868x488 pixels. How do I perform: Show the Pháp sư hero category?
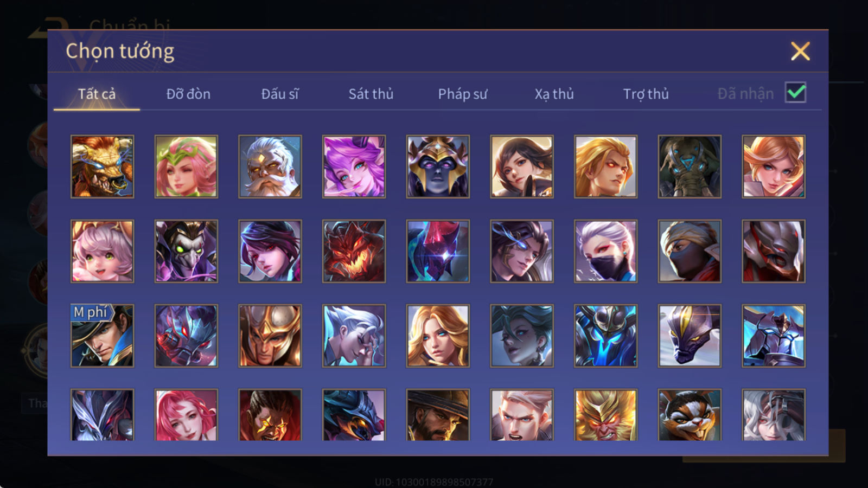point(463,94)
